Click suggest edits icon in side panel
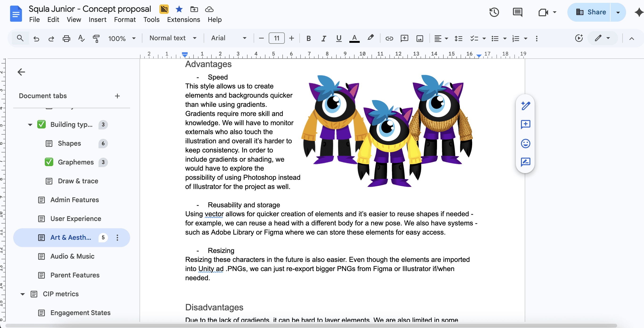This screenshot has height=328, width=644. [x=525, y=162]
